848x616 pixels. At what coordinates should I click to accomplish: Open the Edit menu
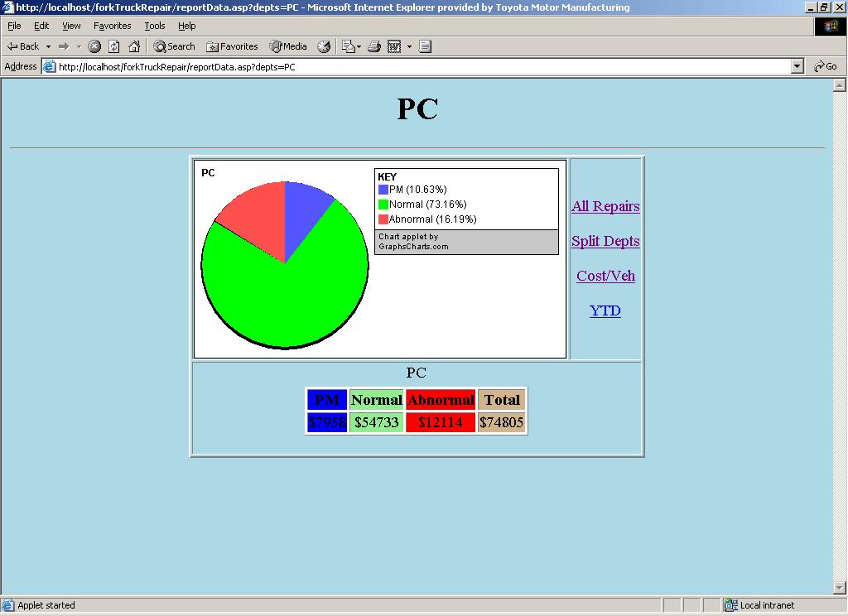[x=41, y=26]
